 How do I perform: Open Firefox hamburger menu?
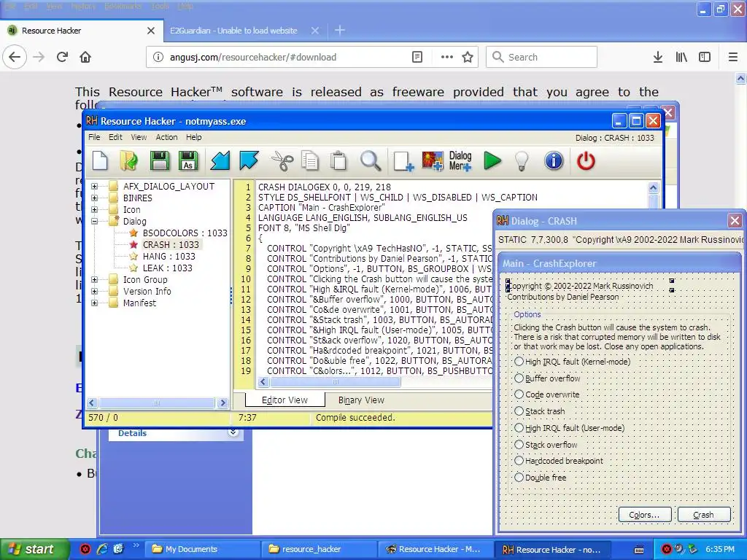coord(733,57)
